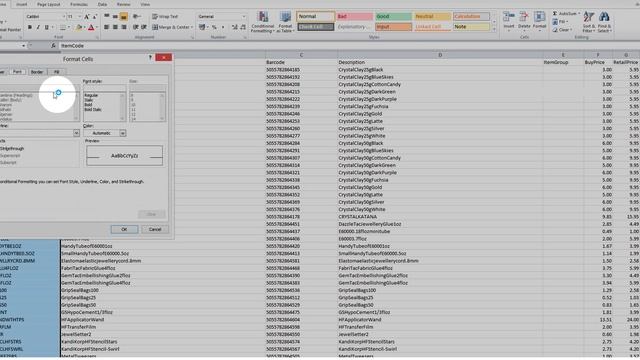Click the Wrap Text button
The width and height of the screenshot is (640, 360).
[165, 17]
